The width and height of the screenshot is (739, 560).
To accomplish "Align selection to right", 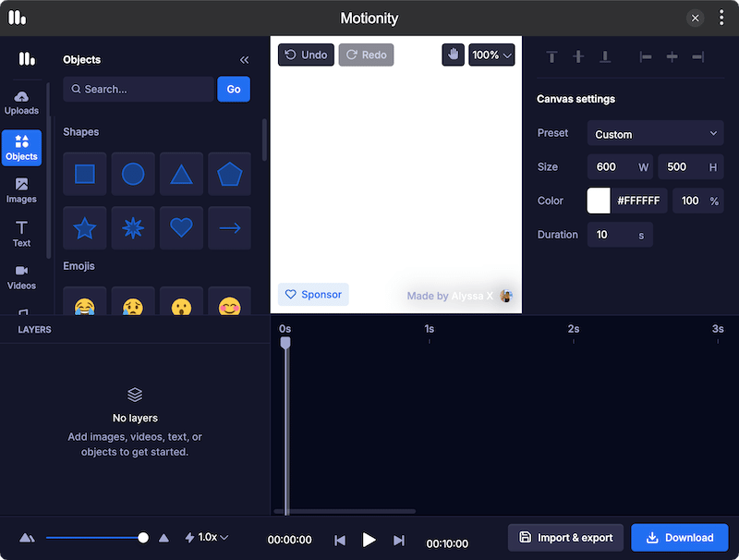I will [698, 57].
